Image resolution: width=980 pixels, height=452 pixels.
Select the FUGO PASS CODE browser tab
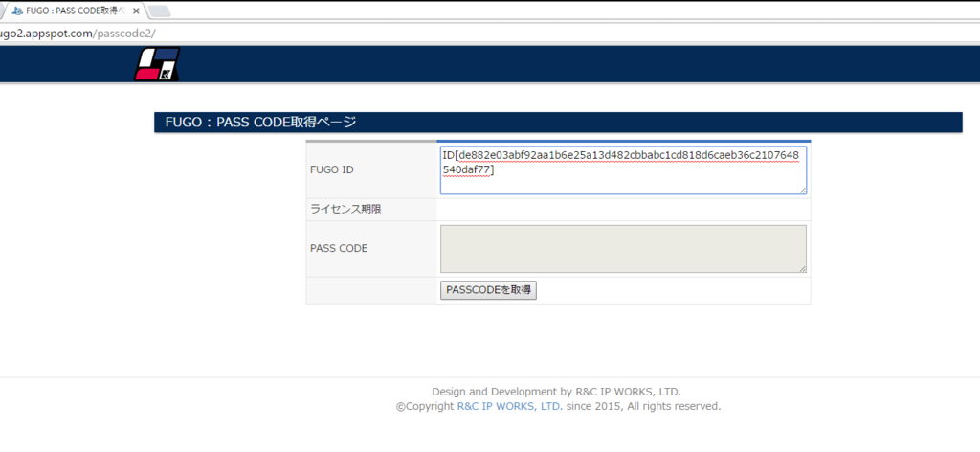coord(74,11)
